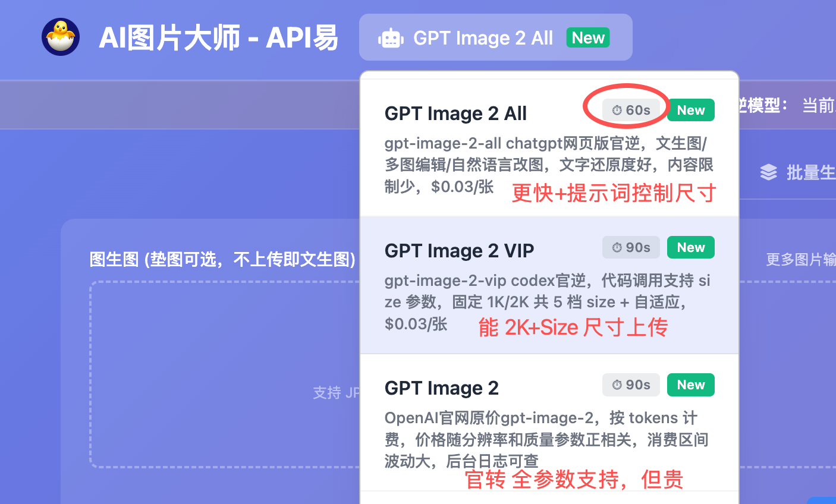Image resolution: width=836 pixels, height=504 pixels.
Task: Click the gpt-image-2-vip codex description text
Action: click(548, 302)
